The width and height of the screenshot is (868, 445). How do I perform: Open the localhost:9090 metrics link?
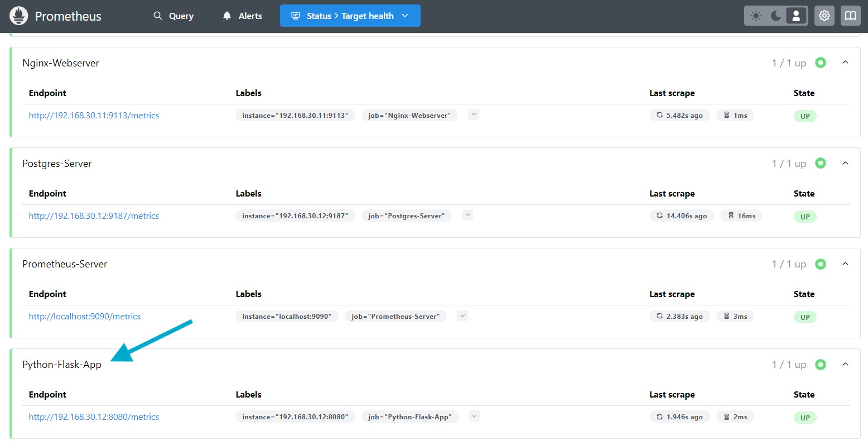[x=85, y=317]
